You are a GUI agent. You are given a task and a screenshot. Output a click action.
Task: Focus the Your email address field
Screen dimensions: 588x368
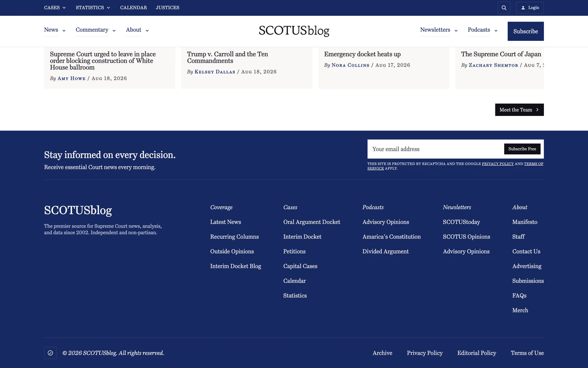436,149
